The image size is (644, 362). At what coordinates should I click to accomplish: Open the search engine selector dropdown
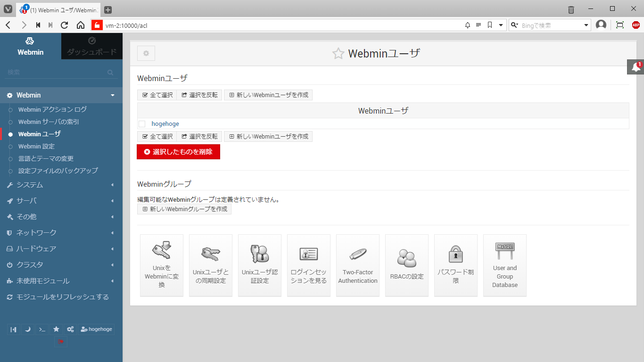click(515, 25)
